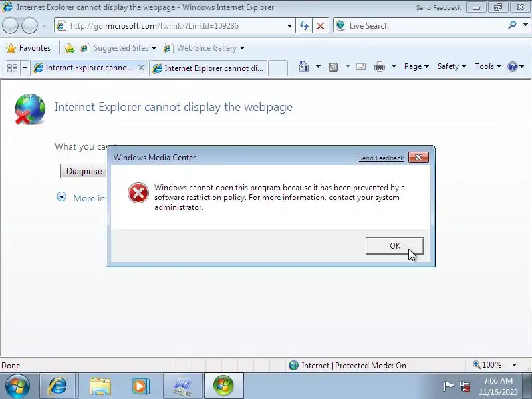Click the Read Mail icon
The height and width of the screenshot is (399, 532).
click(361, 66)
